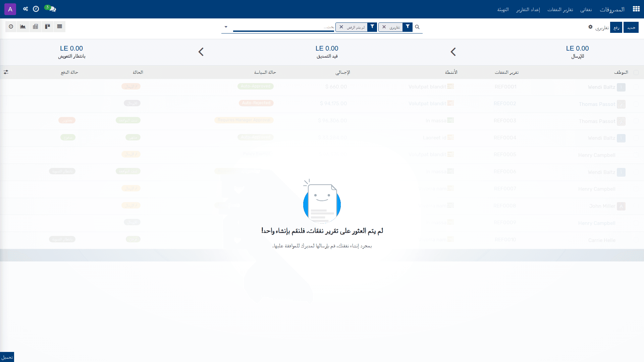Viewport: 644px width, 362px height.
Task: Click the رفع upload button
Action: click(616, 27)
